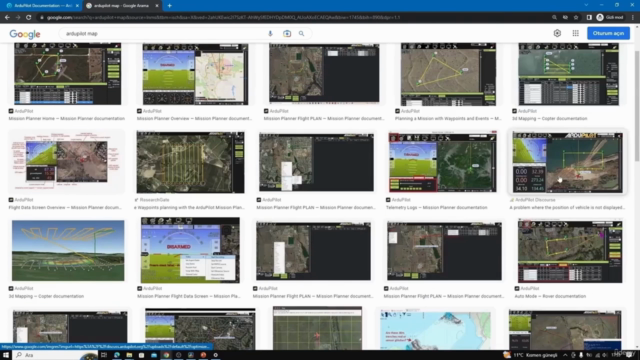Click the zoom magnifier icon in address bar
The height and width of the screenshot is (360, 640).
point(554,18)
